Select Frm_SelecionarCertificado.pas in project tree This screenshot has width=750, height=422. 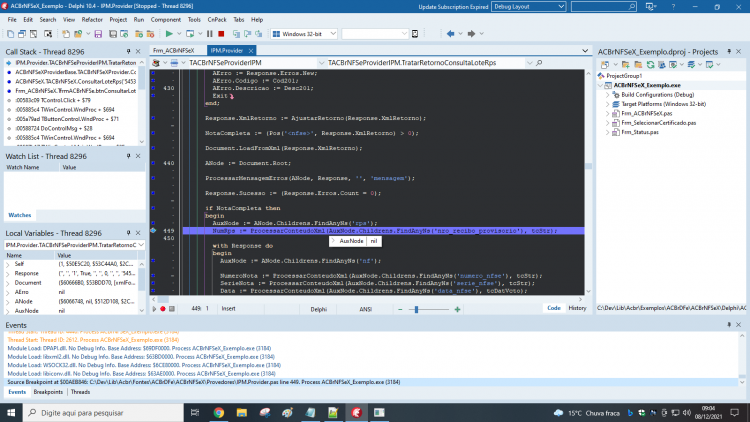coord(658,123)
